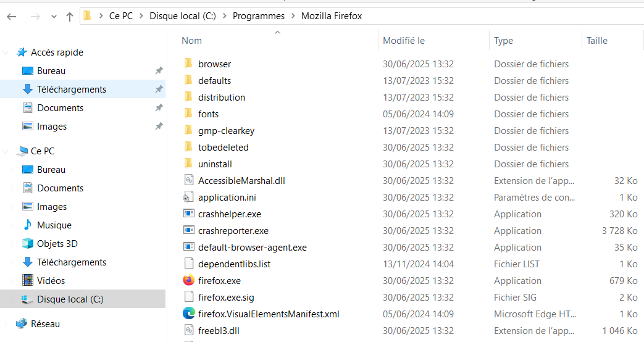644x342 pixels.
Task: Expand Disque local (C:) in navigation pane
Action: [x=12, y=299]
